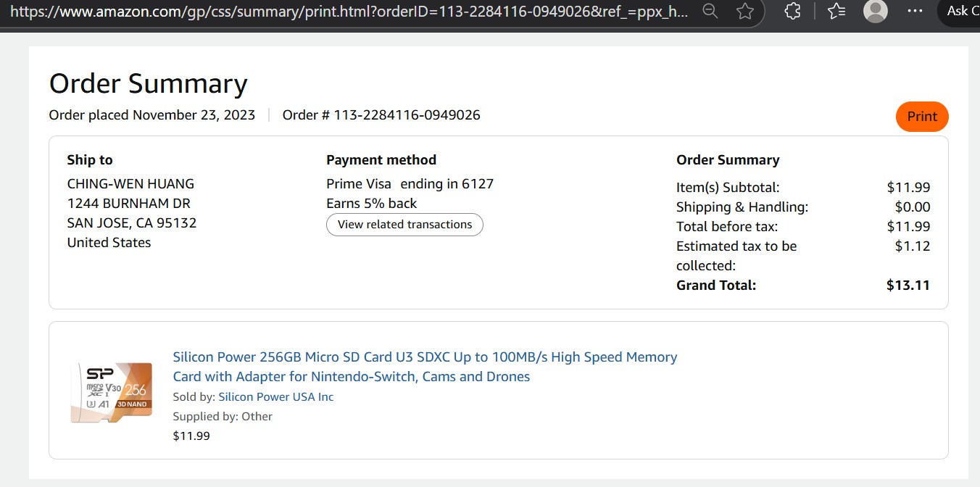Open the Favorites list icon

coord(836,11)
